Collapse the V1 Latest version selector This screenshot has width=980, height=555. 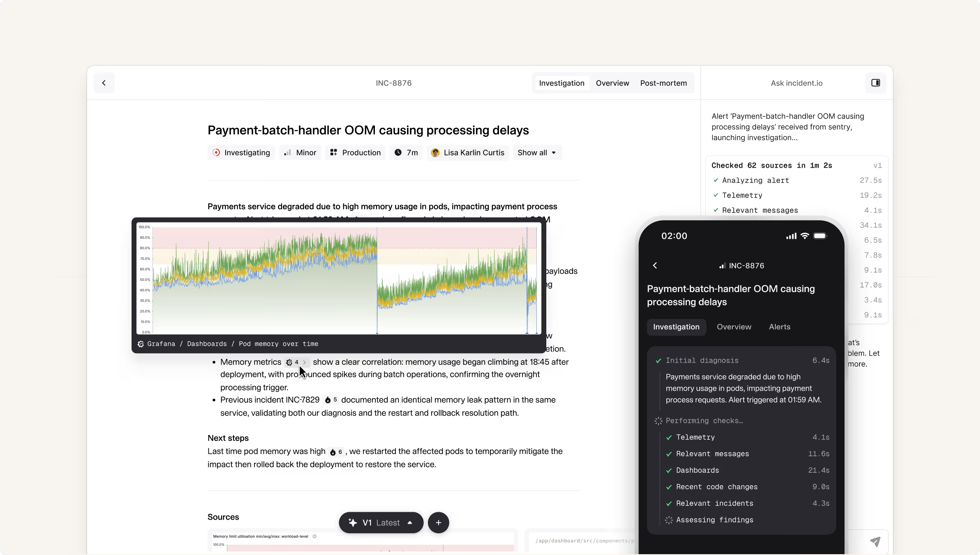[x=410, y=523]
